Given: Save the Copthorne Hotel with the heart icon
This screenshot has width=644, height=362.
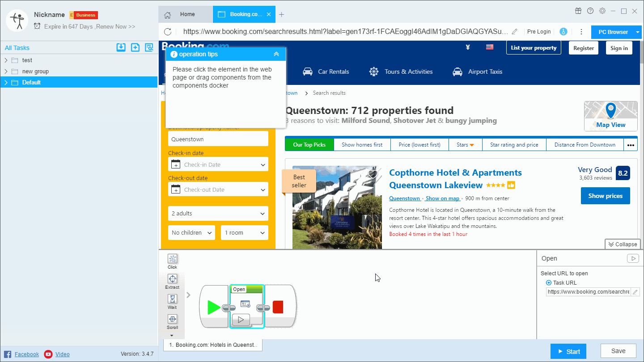Looking at the screenshot, I should tap(373, 175).
